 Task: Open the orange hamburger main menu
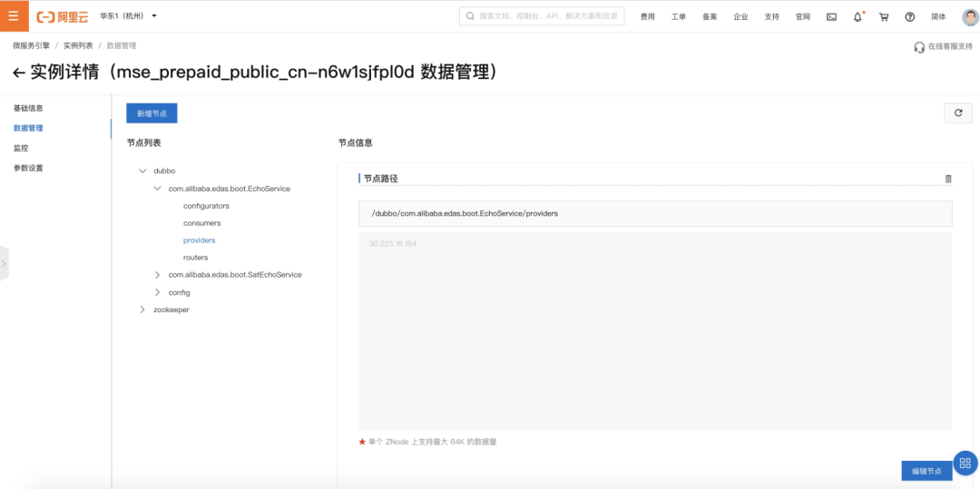[15, 15]
